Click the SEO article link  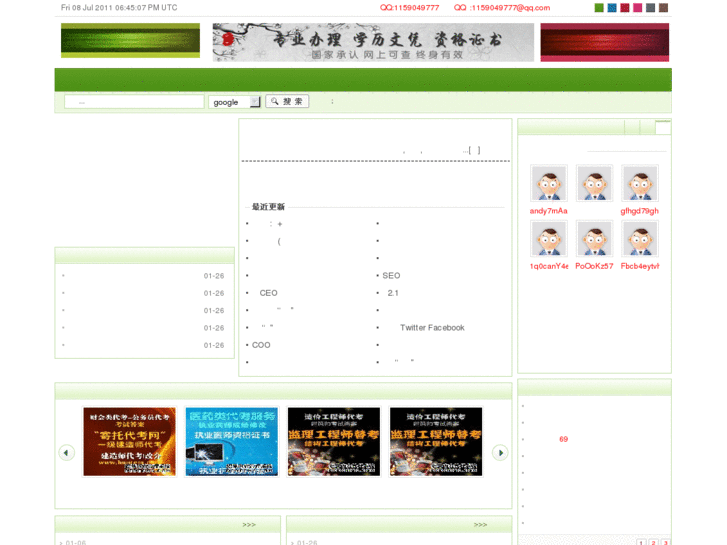click(x=391, y=276)
